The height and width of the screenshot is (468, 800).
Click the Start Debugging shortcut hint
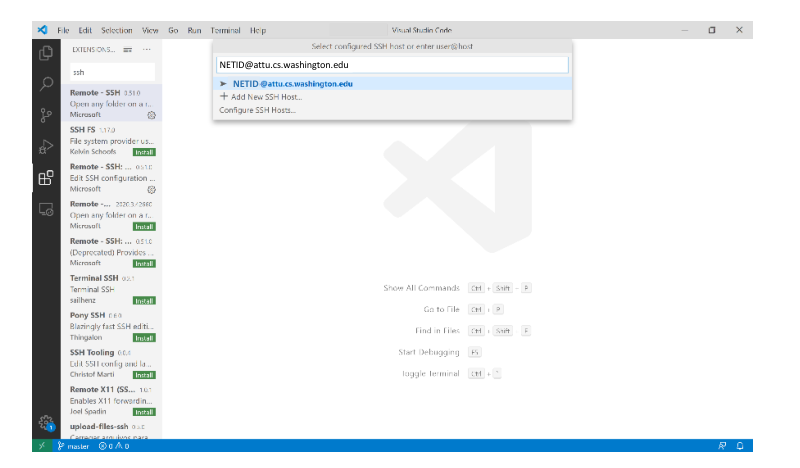tap(439, 352)
